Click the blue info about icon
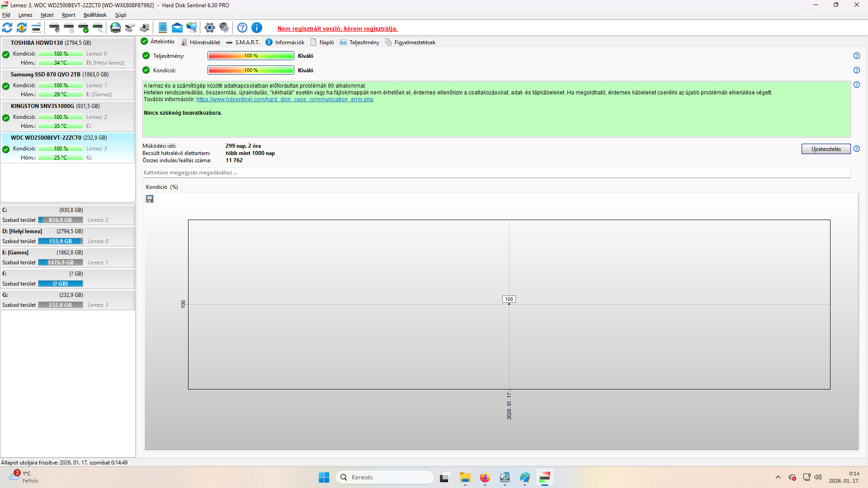The width and height of the screenshot is (868, 488). (257, 28)
